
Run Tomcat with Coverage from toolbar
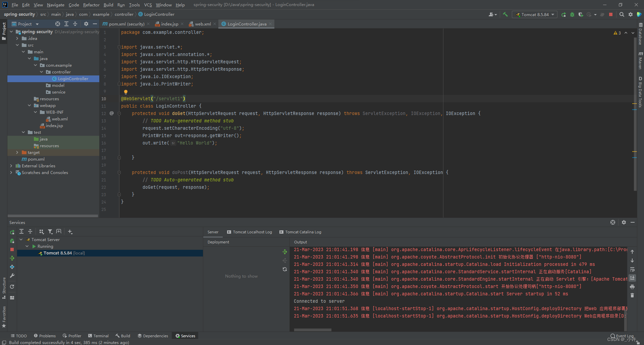(x=581, y=14)
